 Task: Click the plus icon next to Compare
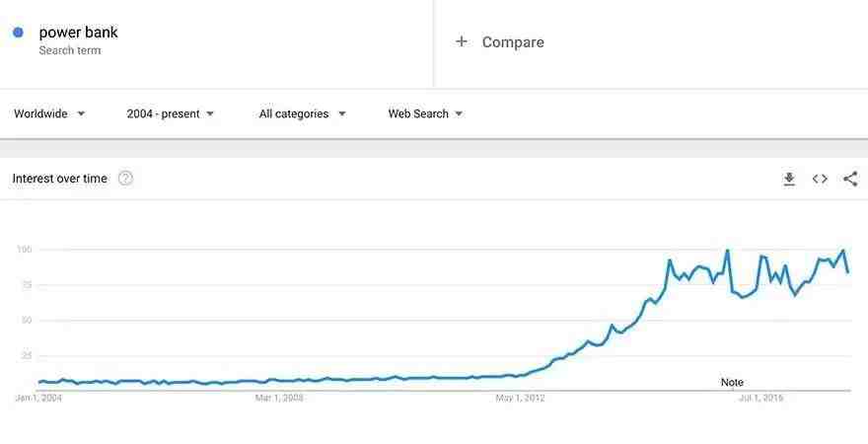point(462,41)
